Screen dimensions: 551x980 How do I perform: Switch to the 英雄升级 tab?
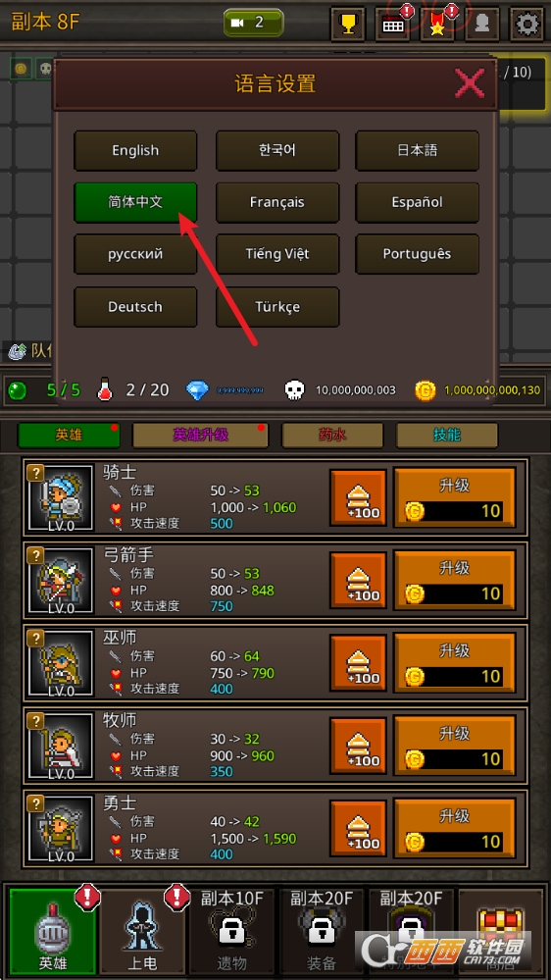point(201,436)
